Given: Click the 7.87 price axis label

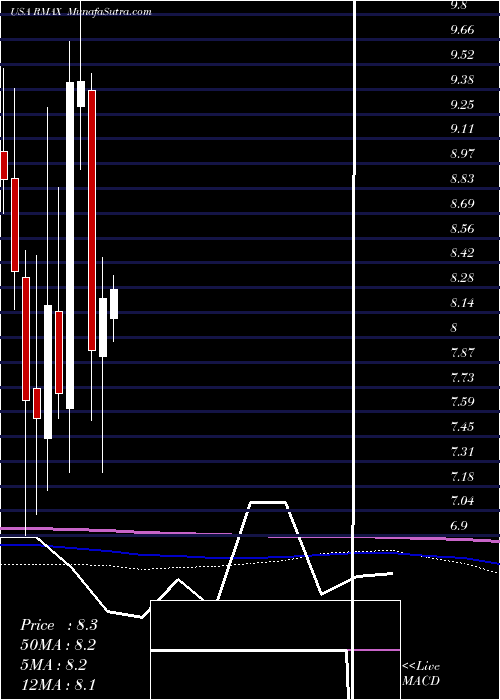Looking at the screenshot, I should point(462,353).
